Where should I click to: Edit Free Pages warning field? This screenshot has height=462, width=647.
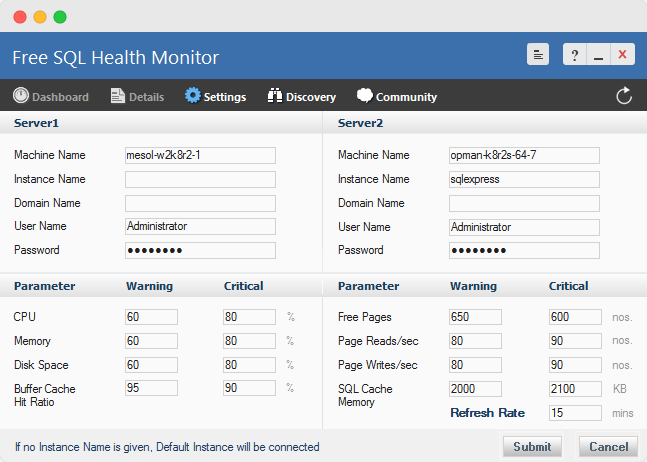(x=475, y=317)
